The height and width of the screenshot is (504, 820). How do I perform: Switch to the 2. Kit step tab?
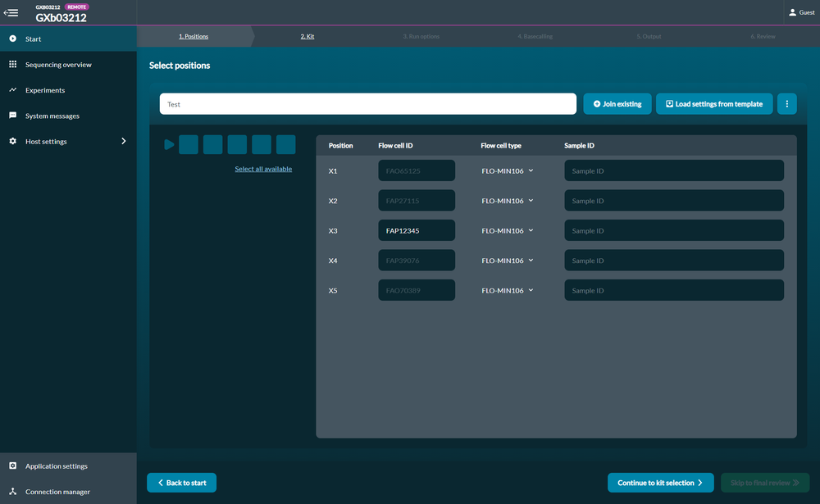[x=307, y=36]
